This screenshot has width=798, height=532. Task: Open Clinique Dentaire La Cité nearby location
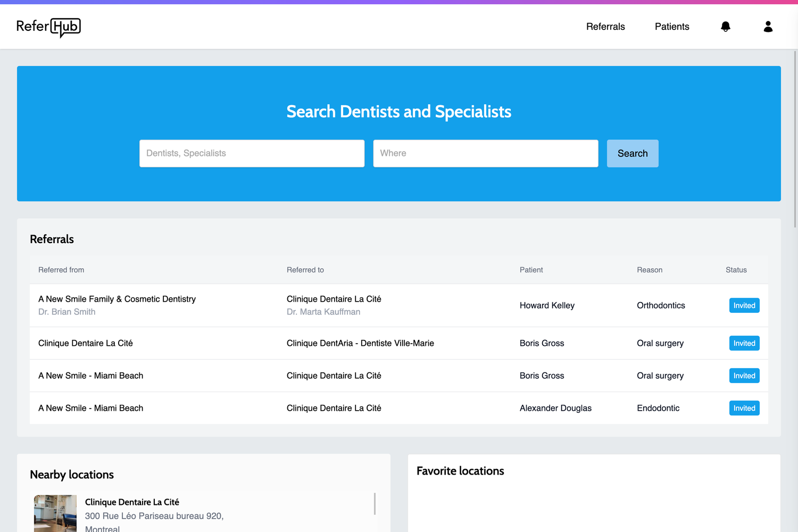(x=132, y=502)
